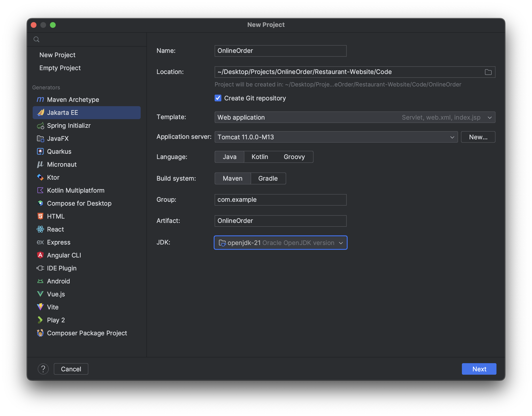
Task: Open the Location folder browser icon
Action: (x=488, y=72)
